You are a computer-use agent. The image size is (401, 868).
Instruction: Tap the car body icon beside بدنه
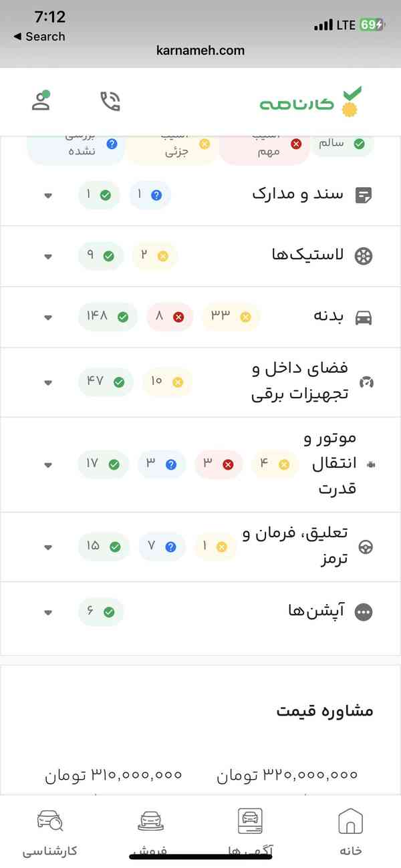(364, 317)
